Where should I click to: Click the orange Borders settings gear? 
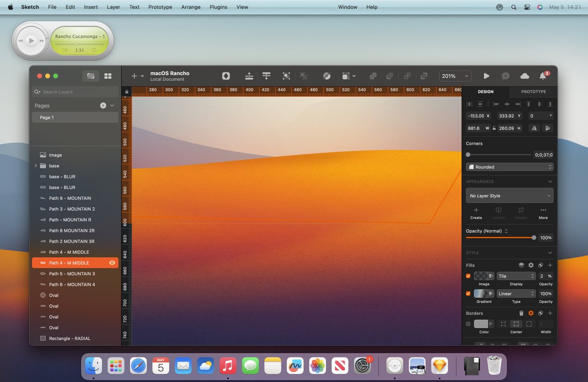[x=531, y=313]
